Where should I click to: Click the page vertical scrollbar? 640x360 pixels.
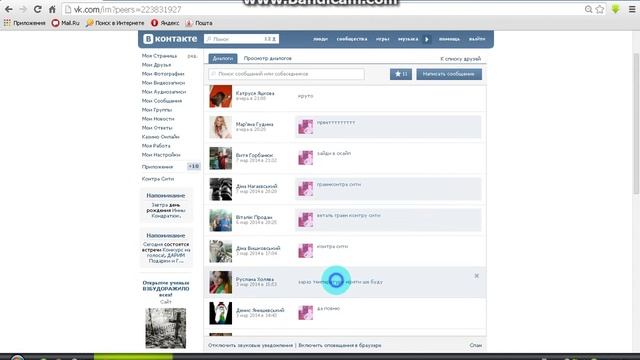pos(636,124)
